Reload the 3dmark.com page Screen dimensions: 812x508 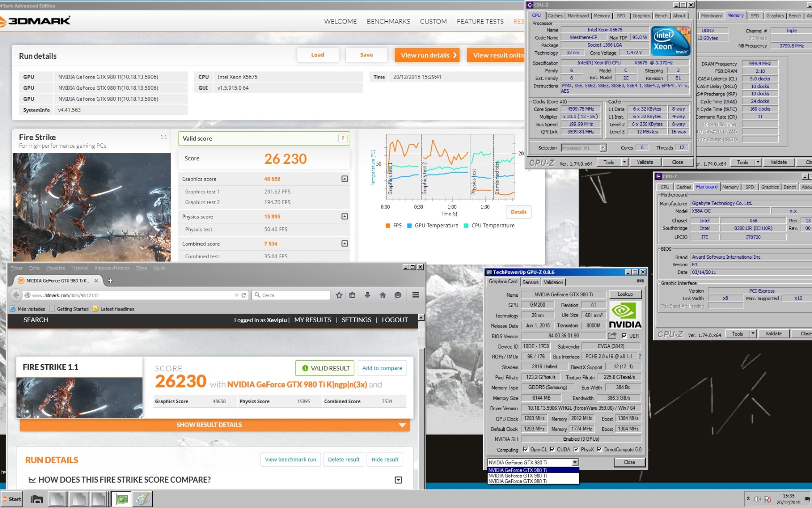point(244,295)
